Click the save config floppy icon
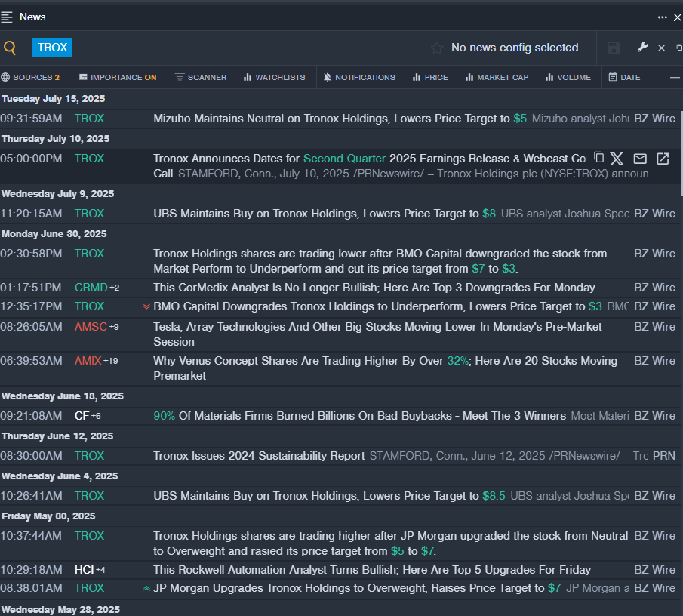Viewport: 683px width, 616px height. tap(614, 48)
